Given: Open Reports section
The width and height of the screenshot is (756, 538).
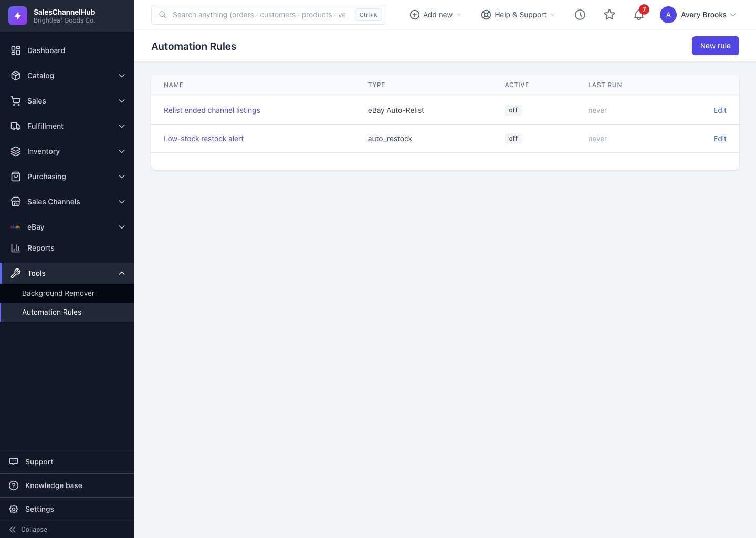Looking at the screenshot, I should click(x=67, y=248).
